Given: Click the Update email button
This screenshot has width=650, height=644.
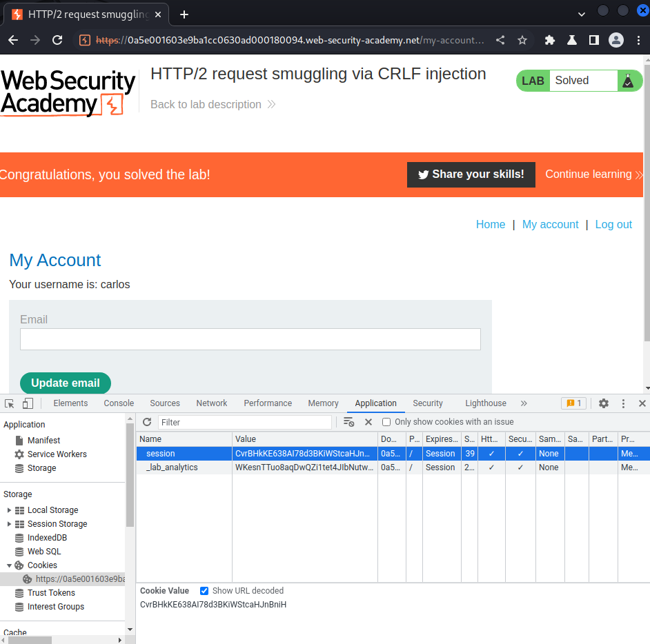Looking at the screenshot, I should click(66, 383).
